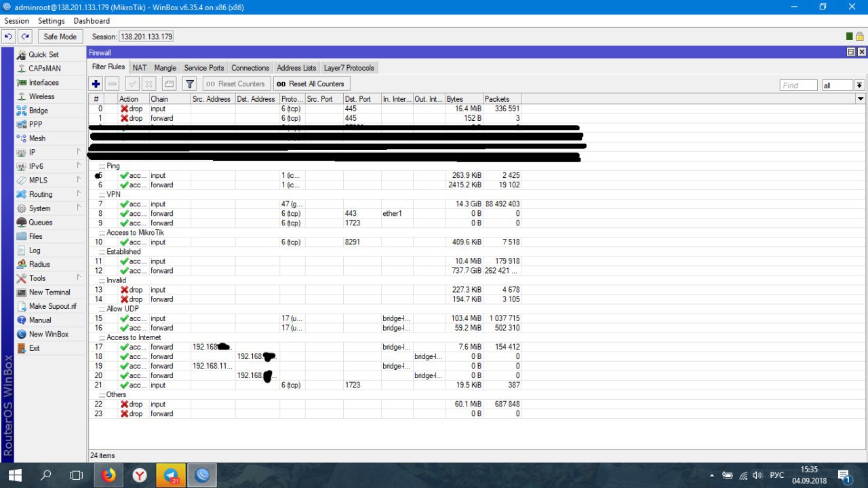Viewport: 868px width, 488px height.
Task: Click the Find search field
Action: [x=798, y=86]
